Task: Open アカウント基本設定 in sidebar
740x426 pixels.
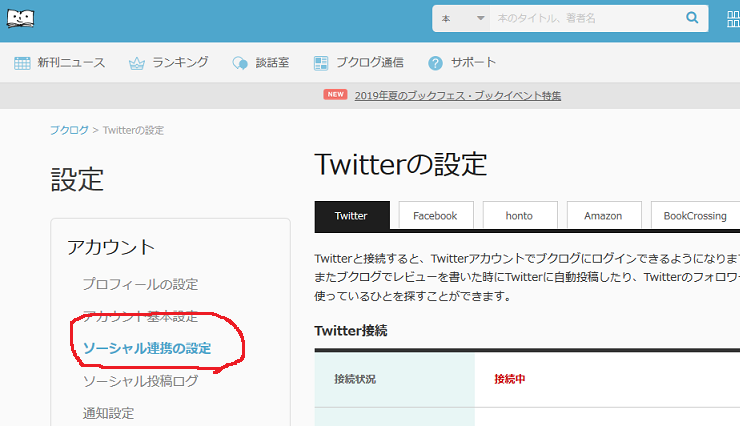Action: 140,317
